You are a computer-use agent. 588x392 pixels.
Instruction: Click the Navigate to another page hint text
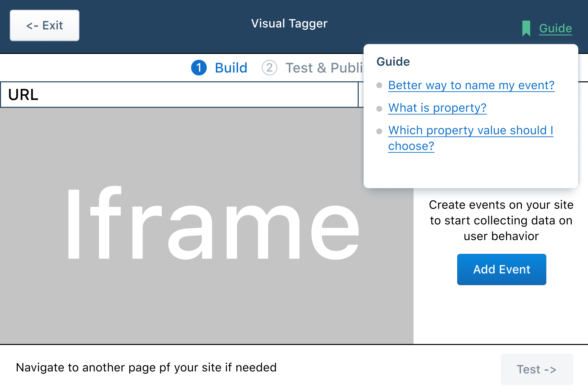coord(146,367)
